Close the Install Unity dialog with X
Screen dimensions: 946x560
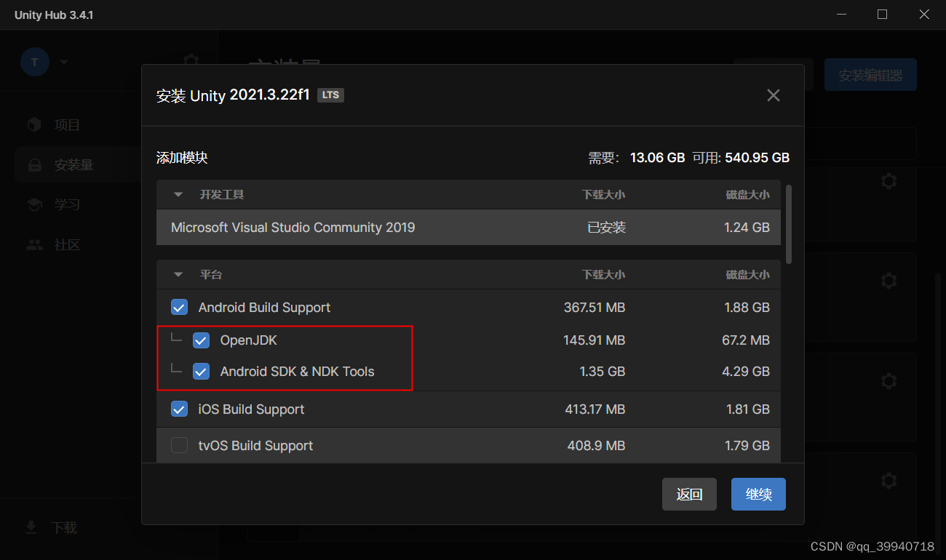774,95
